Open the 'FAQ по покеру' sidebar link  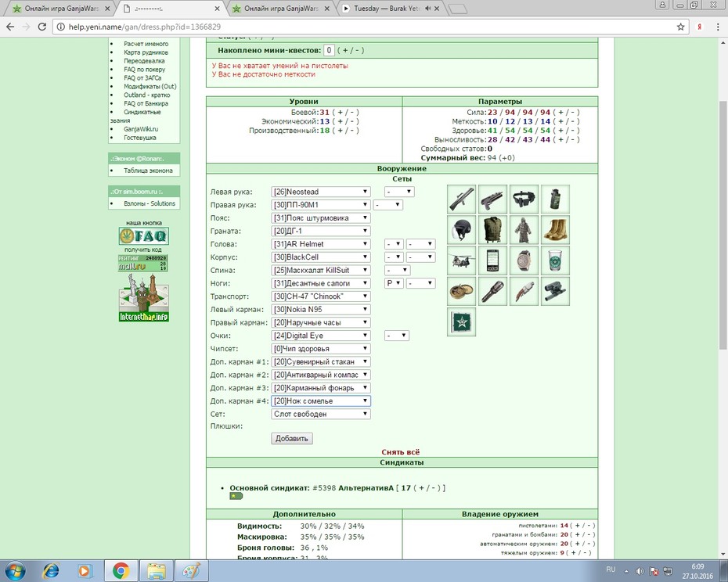(144, 69)
